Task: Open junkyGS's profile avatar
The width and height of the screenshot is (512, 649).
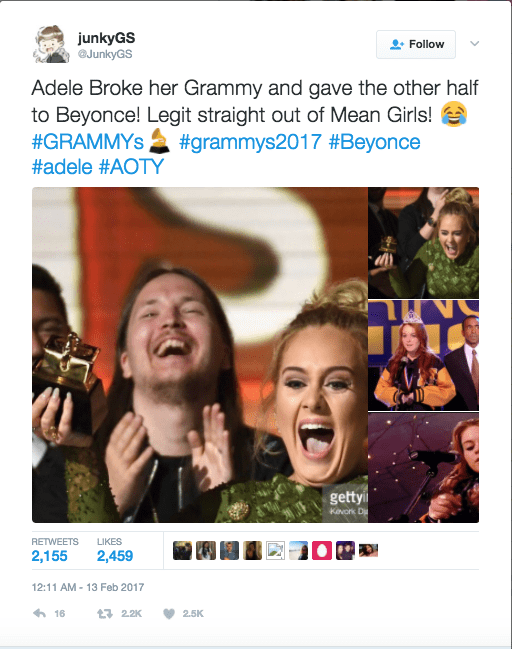Action: coord(51,44)
